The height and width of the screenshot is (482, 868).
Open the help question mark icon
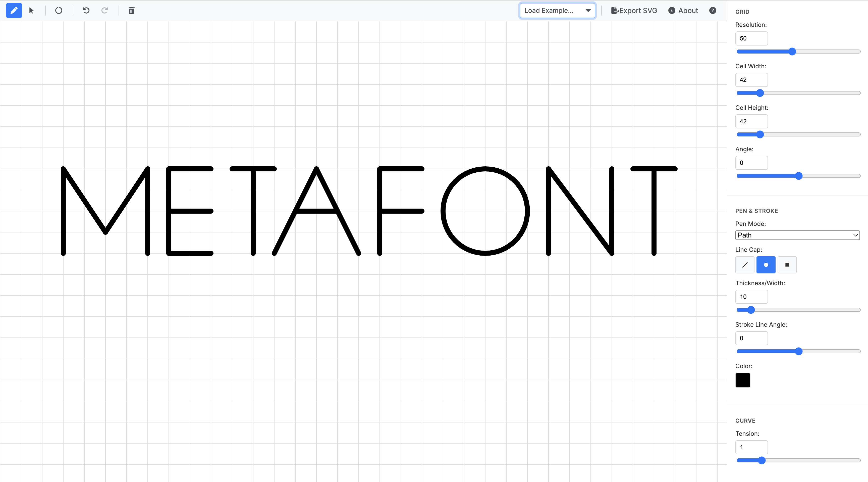pos(712,11)
